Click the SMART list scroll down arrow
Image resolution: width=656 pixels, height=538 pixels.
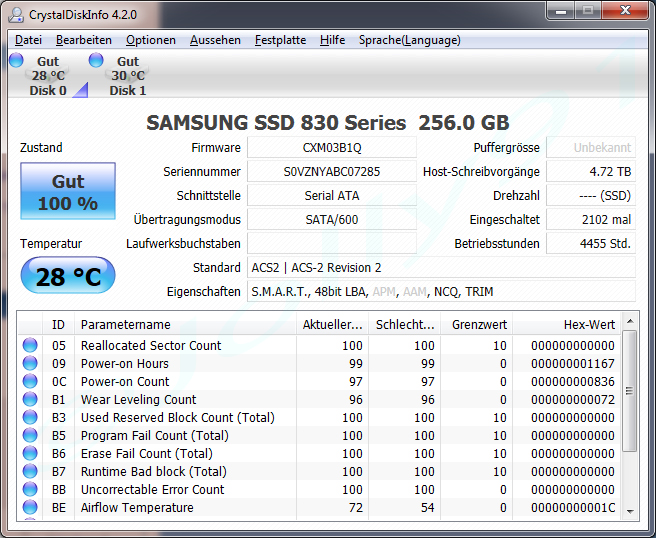(x=630, y=512)
